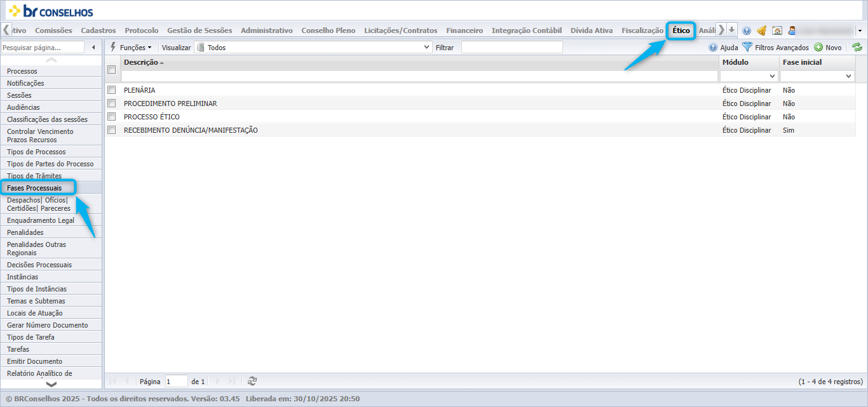Screen dimensions: 868x407
Task: Tick the RECEBIMENTO DENÚNCIA/MANIFESTAÇÃO checkbox
Action: click(x=112, y=130)
